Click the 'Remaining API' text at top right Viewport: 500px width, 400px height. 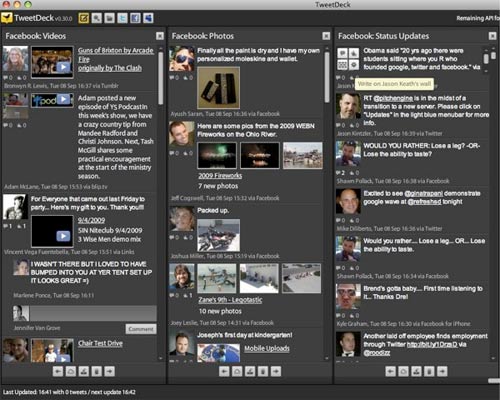point(478,18)
